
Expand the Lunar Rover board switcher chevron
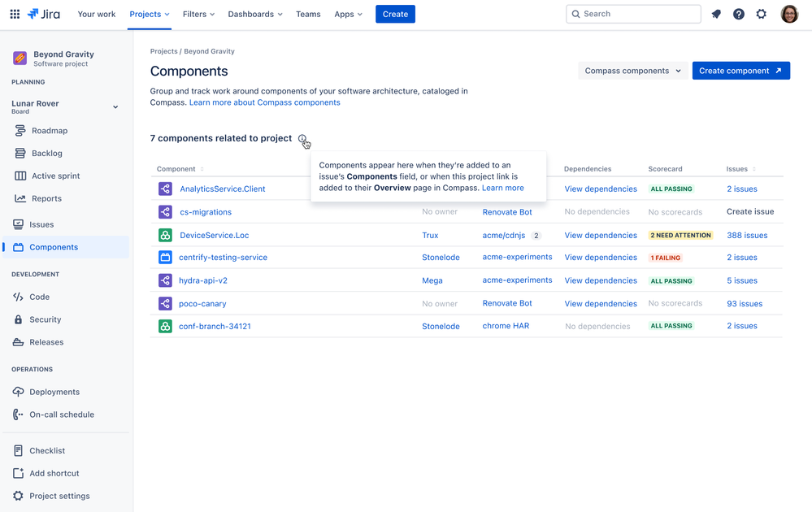(115, 106)
